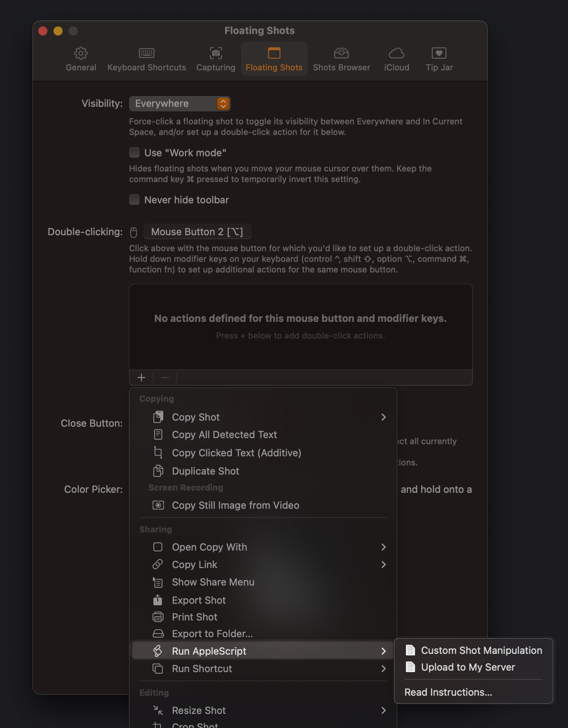This screenshot has height=728, width=568.
Task: Click the mouse icon beside Double-clicking
Action: tap(134, 232)
